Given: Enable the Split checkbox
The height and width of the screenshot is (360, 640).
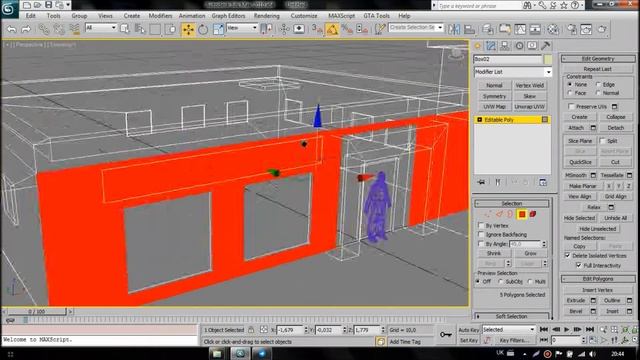Looking at the screenshot, I should (602, 141).
